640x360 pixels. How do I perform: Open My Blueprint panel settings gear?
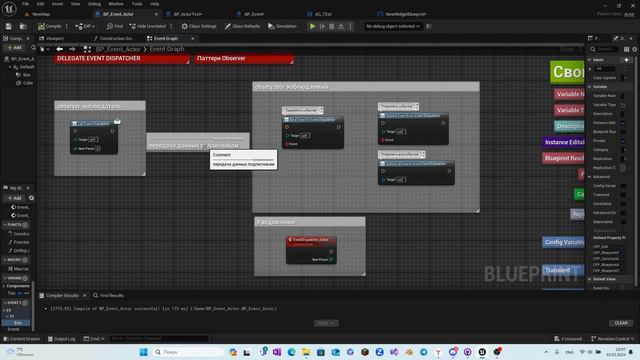point(31,198)
